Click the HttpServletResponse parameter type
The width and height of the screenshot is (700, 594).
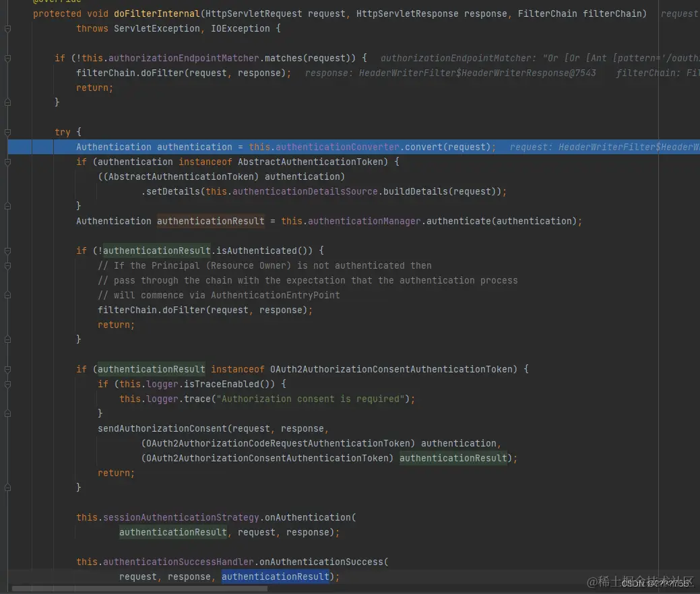click(x=407, y=14)
